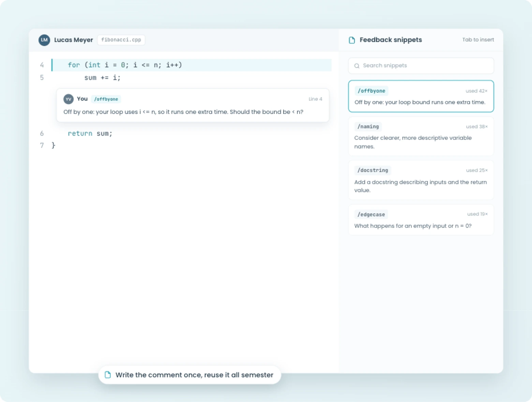The height and width of the screenshot is (402, 532).
Task: Select the /naming snippet card
Action: coord(421,136)
